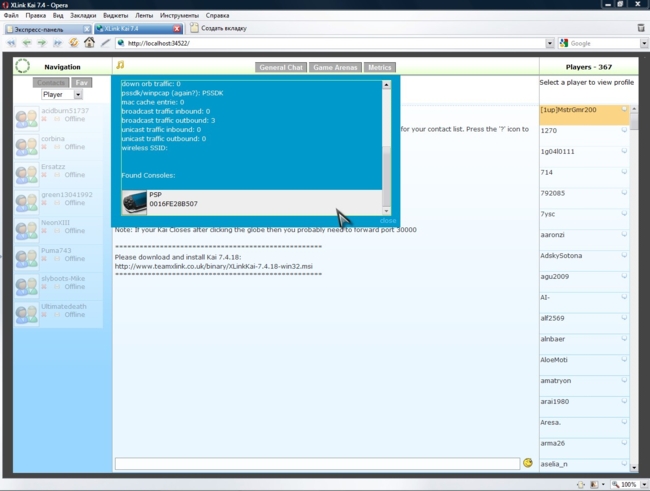Click Puma743 contact avatar
This screenshot has width=650, height=491.
27,258
